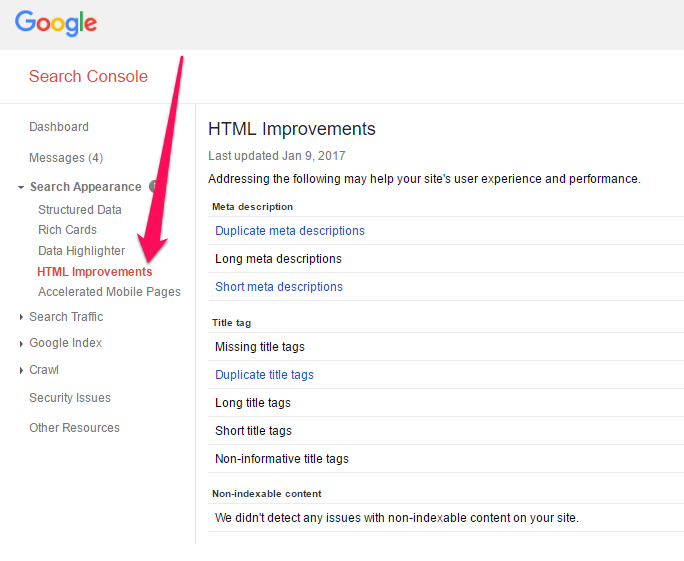The image size is (684, 561).
Task: Open Data Highlighter page
Action: coord(82,251)
